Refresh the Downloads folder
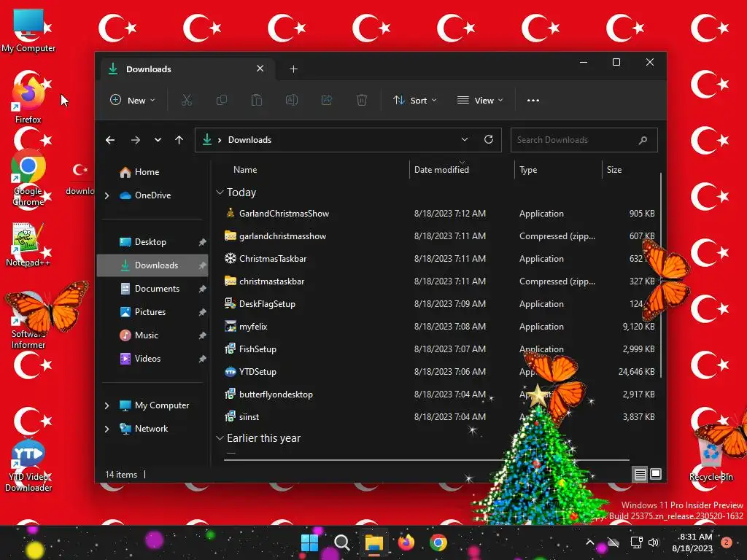The width and height of the screenshot is (747, 560). point(488,139)
